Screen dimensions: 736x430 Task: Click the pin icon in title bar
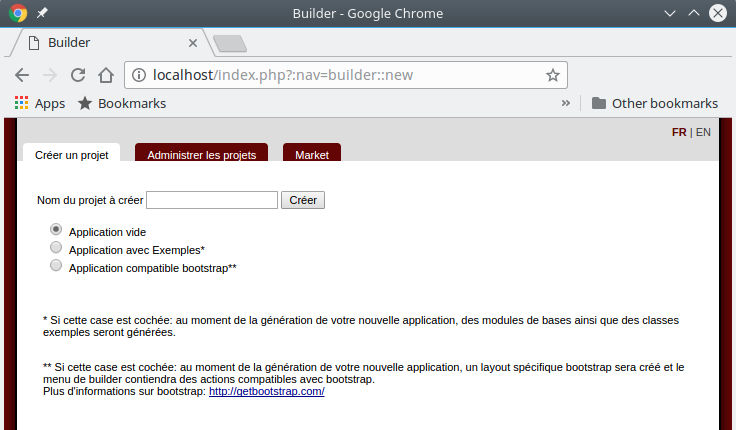pos(42,14)
